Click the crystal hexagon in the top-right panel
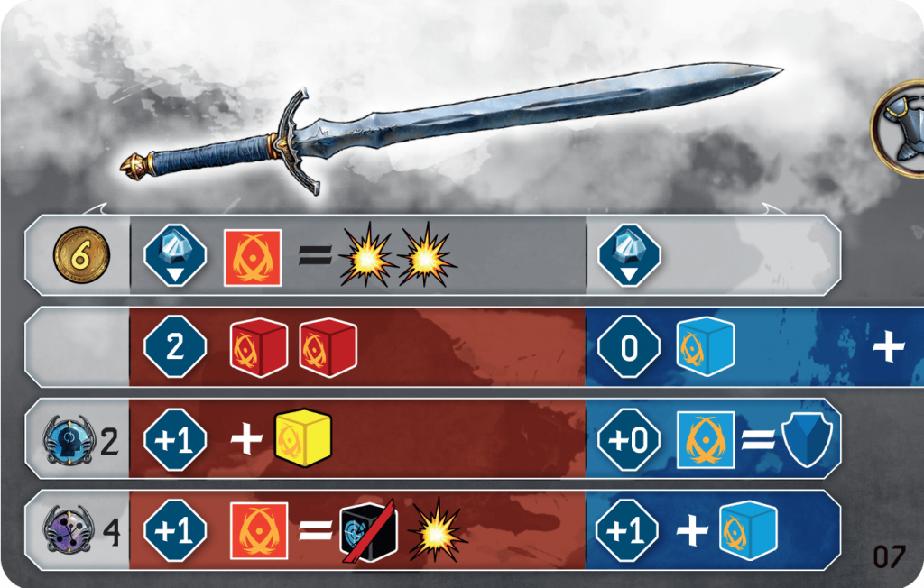Image resolution: width=924 pixels, height=588 pixels. click(629, 255)
